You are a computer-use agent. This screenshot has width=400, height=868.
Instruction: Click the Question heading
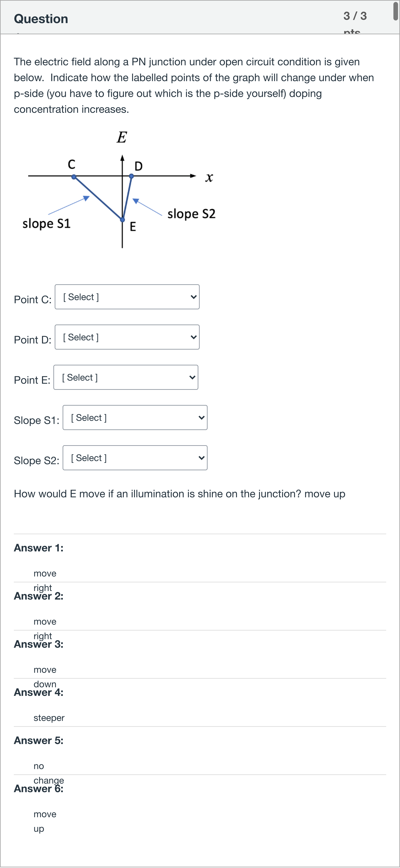tap(41, 19)
